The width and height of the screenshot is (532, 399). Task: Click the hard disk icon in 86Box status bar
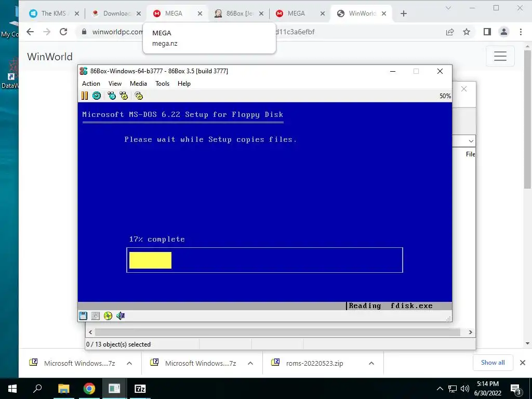(x=96, y=316)
